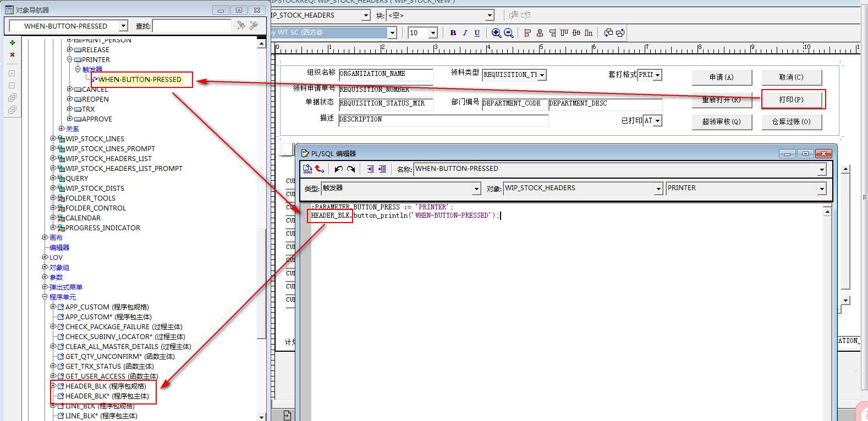Screen dimensions: 868x421
Task: Expand the WIP_STOCK_LINES block node
Action: click(53, 139)
